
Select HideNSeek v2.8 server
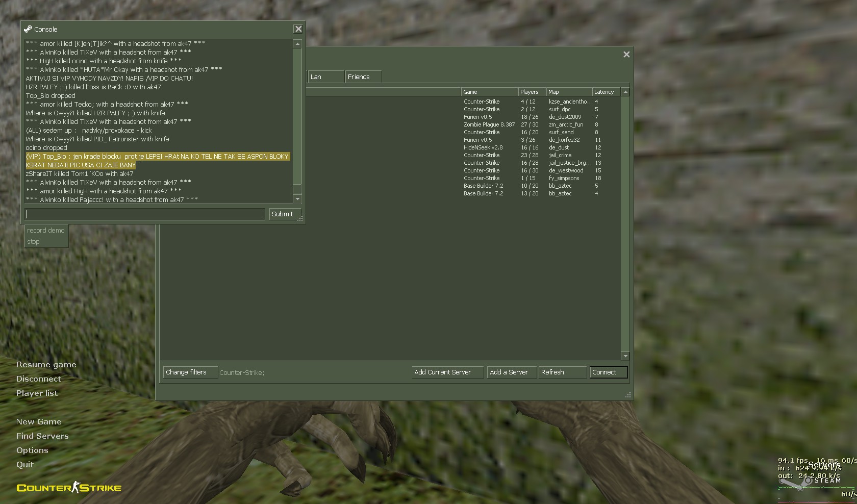click(390, 147)
